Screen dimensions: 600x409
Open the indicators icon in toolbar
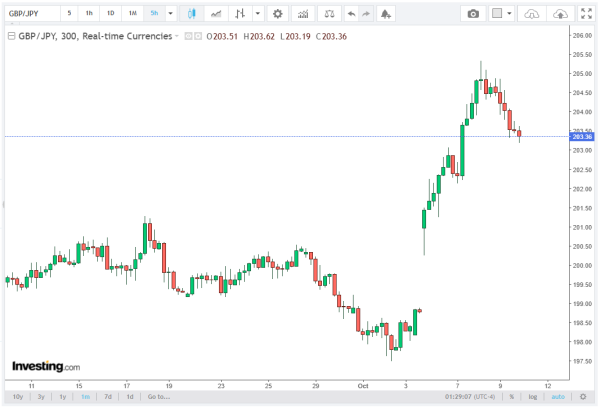click(304, 13)
